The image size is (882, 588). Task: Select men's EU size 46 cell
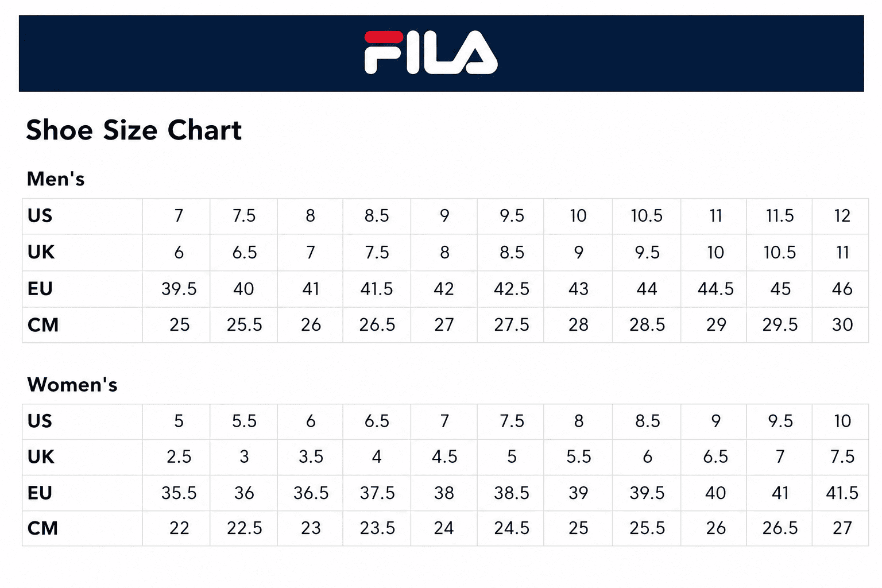pos(841,289)
